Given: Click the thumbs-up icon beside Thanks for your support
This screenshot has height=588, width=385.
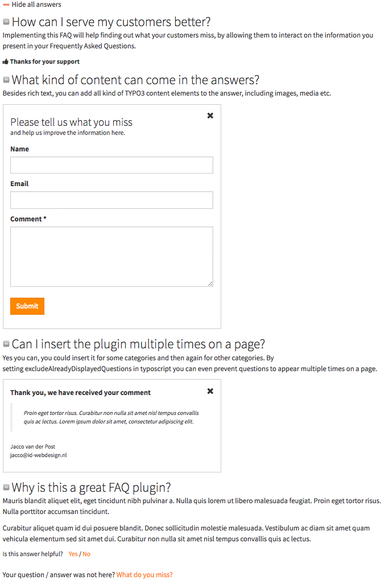Looking at the screenshot, I should (6, 61).
